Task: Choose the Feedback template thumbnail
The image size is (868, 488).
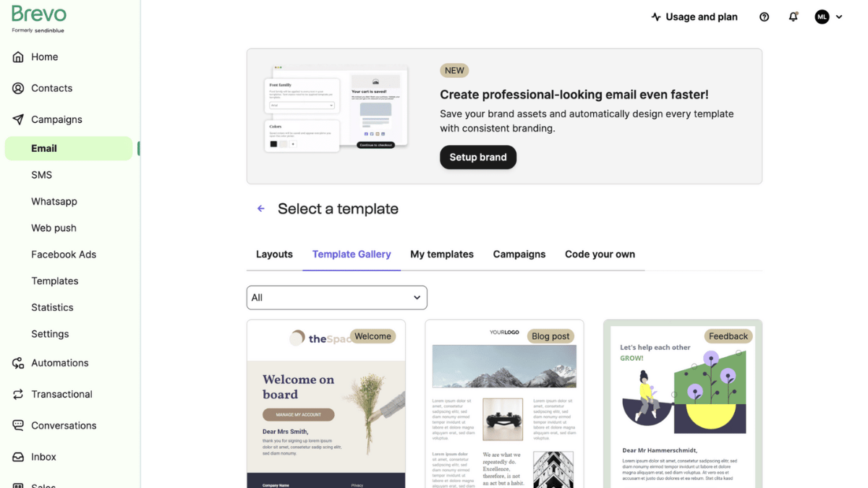Action: [683, 404]
